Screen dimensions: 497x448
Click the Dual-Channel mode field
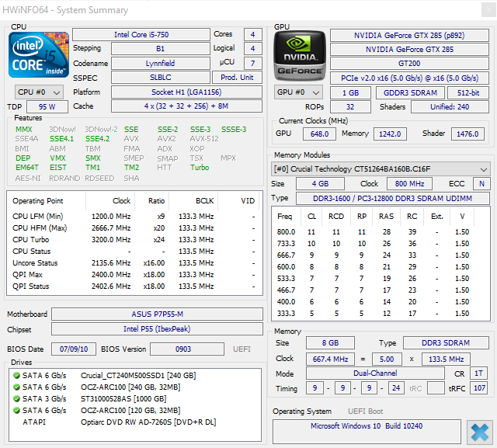click(375, 373)
